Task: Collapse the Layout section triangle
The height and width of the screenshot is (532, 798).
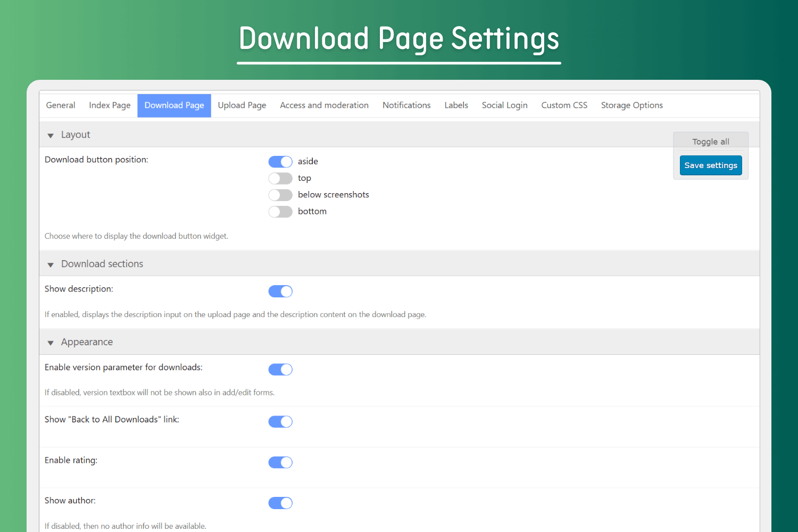Action: [51, 136]
